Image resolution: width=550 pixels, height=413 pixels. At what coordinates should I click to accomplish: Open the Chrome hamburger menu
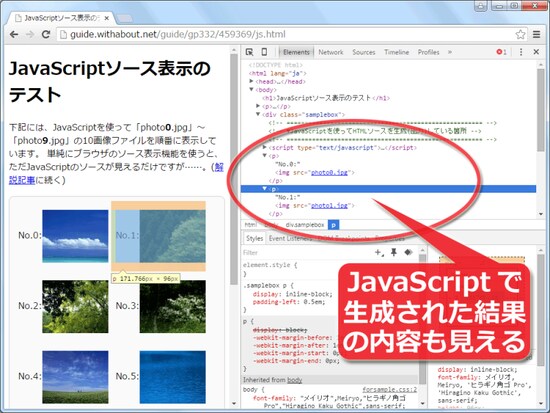tap(536, 34)
